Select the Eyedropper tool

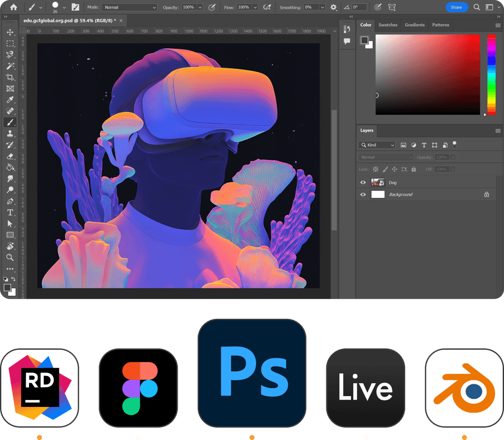(11, 100)
